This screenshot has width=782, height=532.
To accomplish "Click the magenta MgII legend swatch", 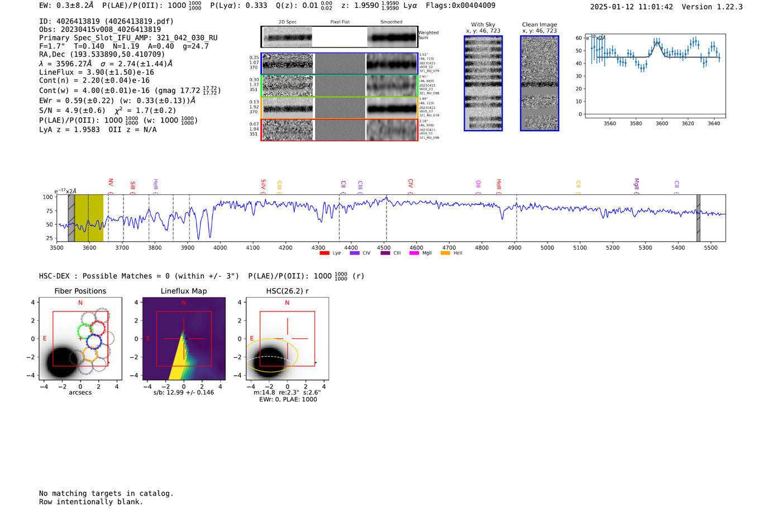I will click(x=414, y=253).
